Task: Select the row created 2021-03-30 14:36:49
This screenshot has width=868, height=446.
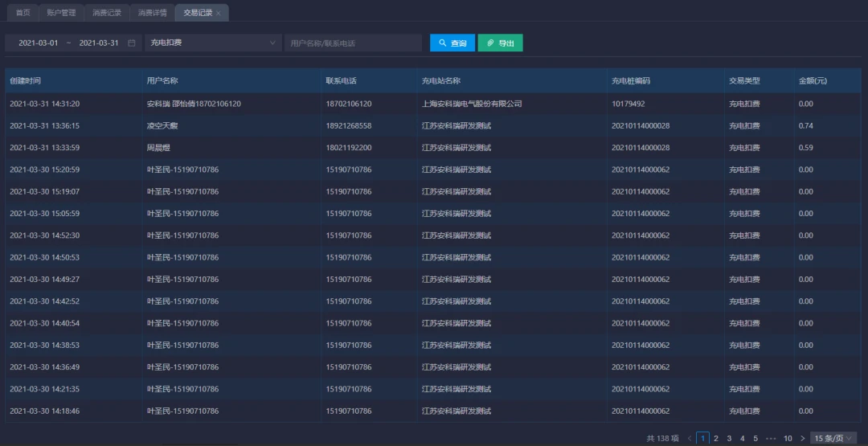Action: click(433, 367)
